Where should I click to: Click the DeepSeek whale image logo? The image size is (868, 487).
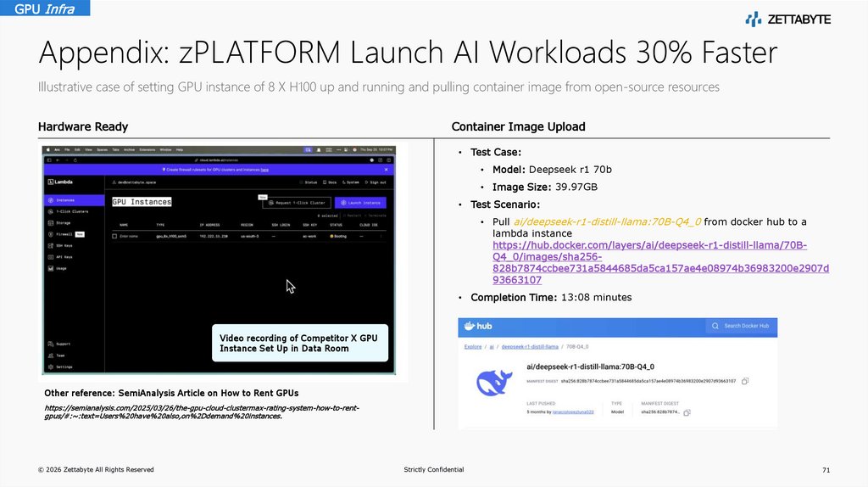pyautogui.click(x=494, y=383)
